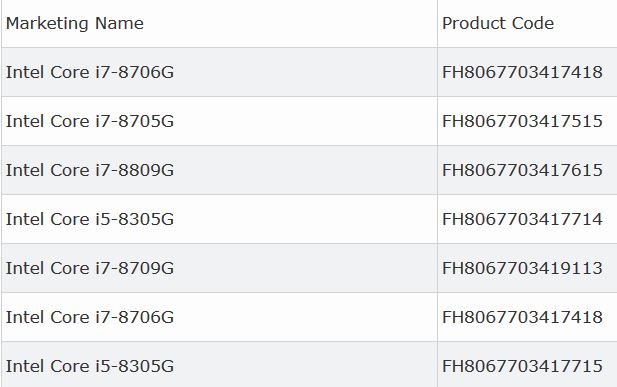Click product code FH8067703417515
The image size is (617, 387).
pyautogui.click(x=522, y=121)
